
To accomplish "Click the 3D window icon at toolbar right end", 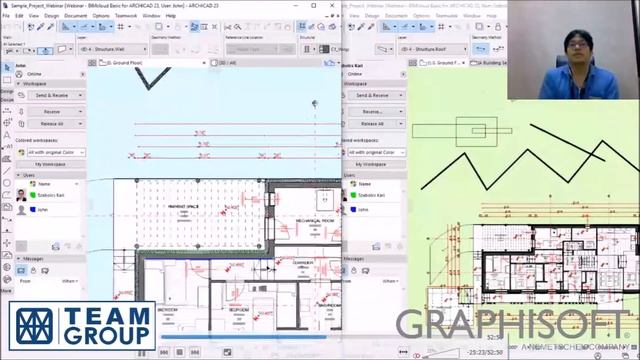I will (x=333, y=27).
